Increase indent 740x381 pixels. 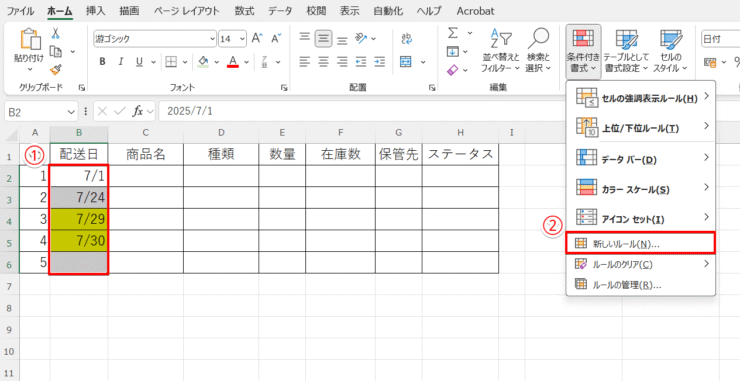pyautogui.click(x=379, y=61)
